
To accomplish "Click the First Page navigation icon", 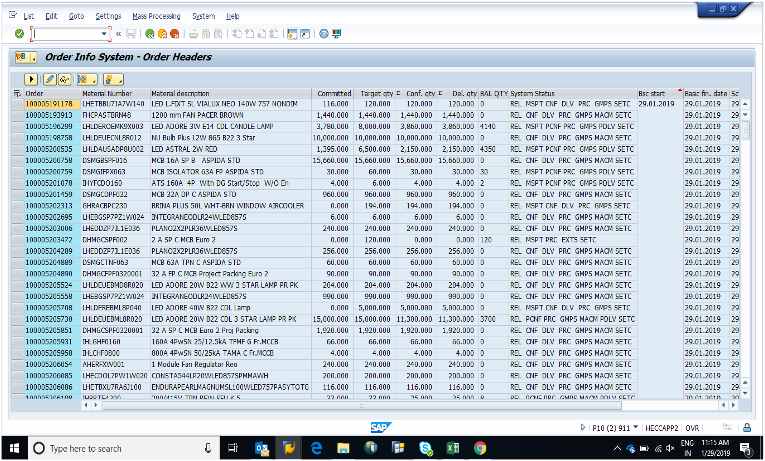I will click(x=237, y=34).
